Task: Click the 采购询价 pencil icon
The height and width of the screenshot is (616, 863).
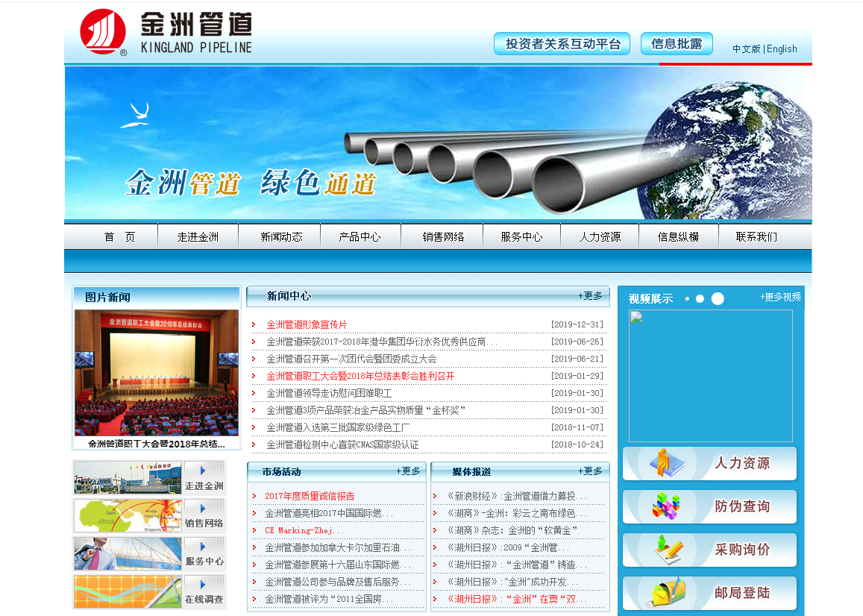Action: tap(668, 550)
